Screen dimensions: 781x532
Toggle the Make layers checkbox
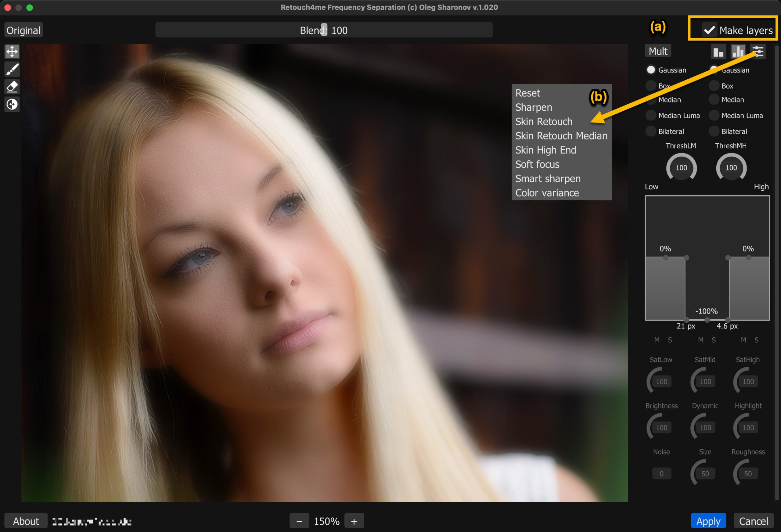[709, 30]
